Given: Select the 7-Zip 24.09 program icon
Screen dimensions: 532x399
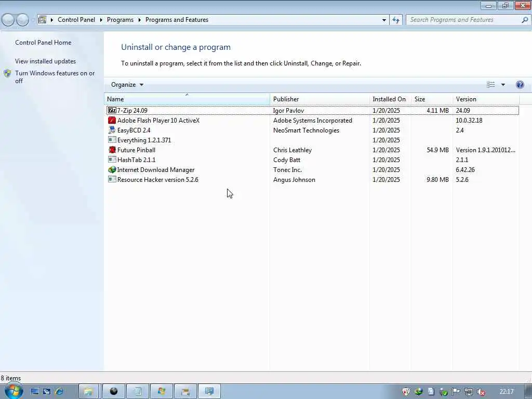Looking at the screenshot, I should 112,110.
